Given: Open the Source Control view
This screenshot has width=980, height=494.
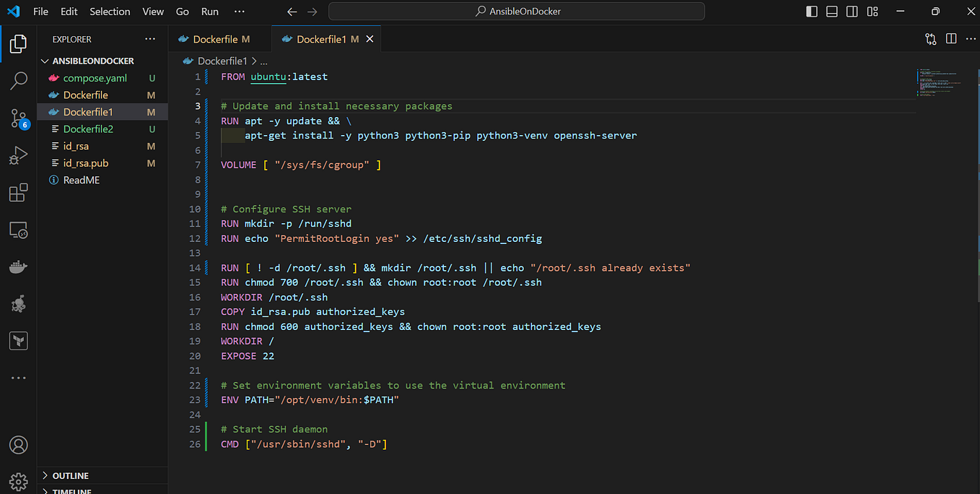Looking at the screenshot, I should 18,118.
